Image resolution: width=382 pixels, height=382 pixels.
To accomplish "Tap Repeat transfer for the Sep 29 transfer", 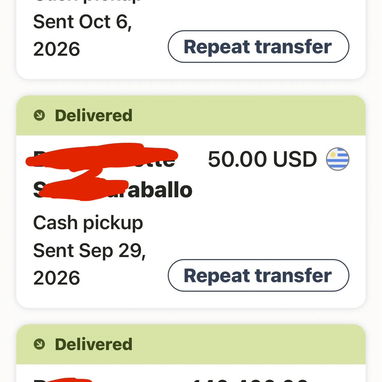I will point(258,275).
